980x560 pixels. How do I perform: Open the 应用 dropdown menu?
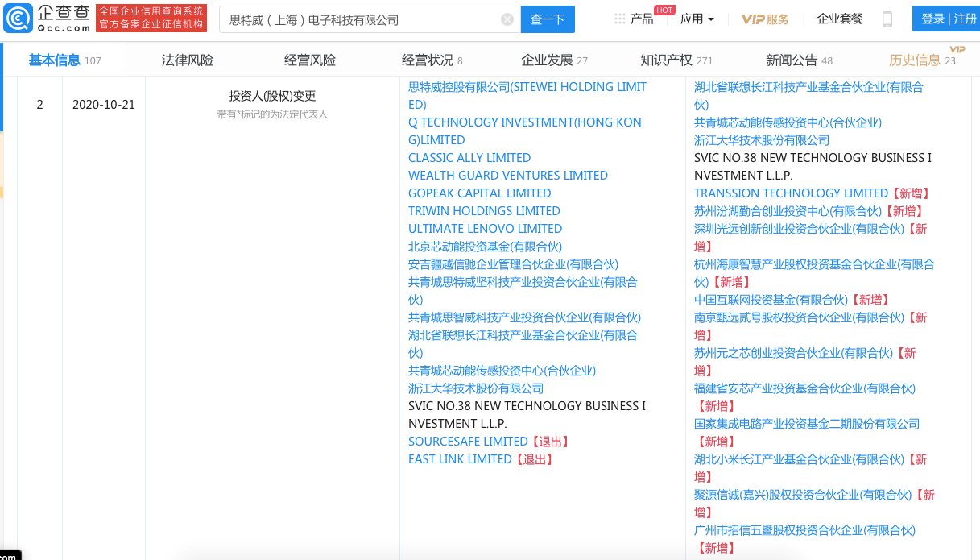click(694, 19)
